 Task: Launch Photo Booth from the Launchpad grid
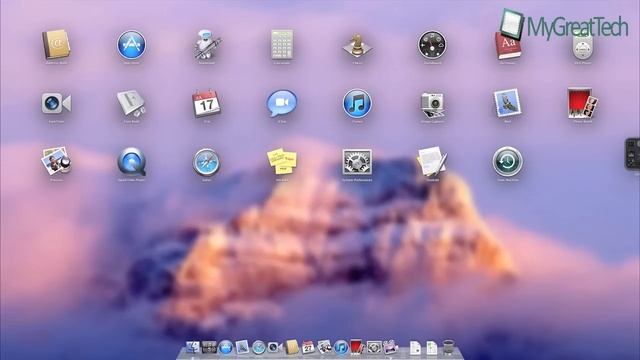coord(582,104)
